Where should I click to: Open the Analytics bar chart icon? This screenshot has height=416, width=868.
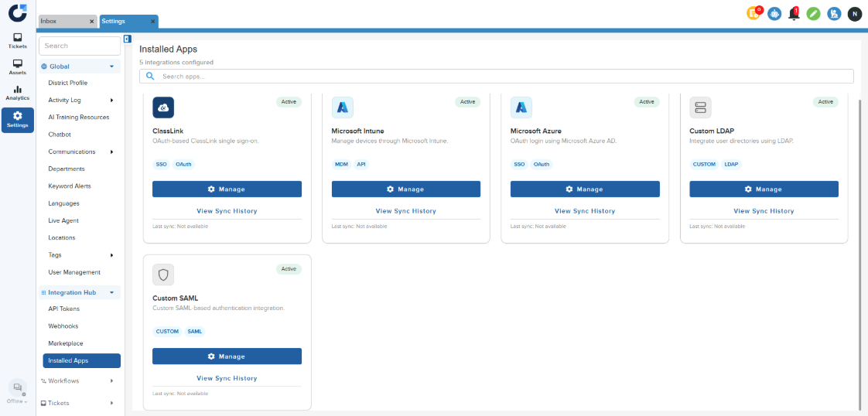coord(17,93)
